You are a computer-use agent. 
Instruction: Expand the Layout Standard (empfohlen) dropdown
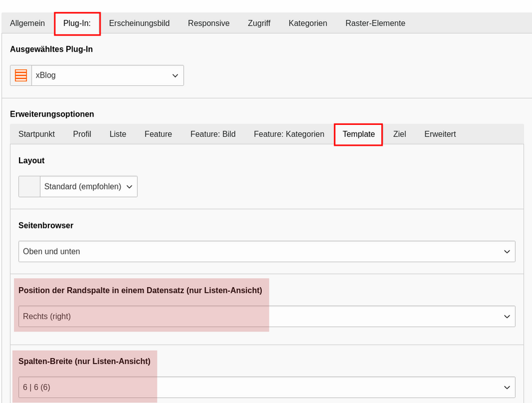(89, 186)
